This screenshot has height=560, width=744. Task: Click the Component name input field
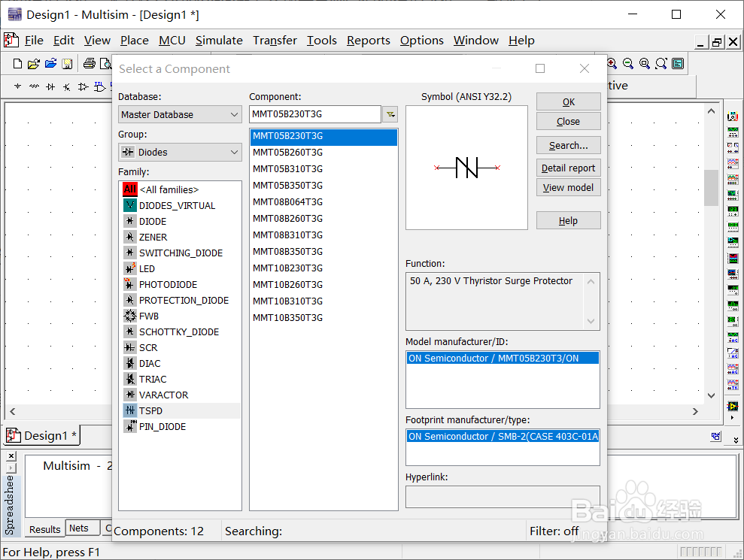315,114
